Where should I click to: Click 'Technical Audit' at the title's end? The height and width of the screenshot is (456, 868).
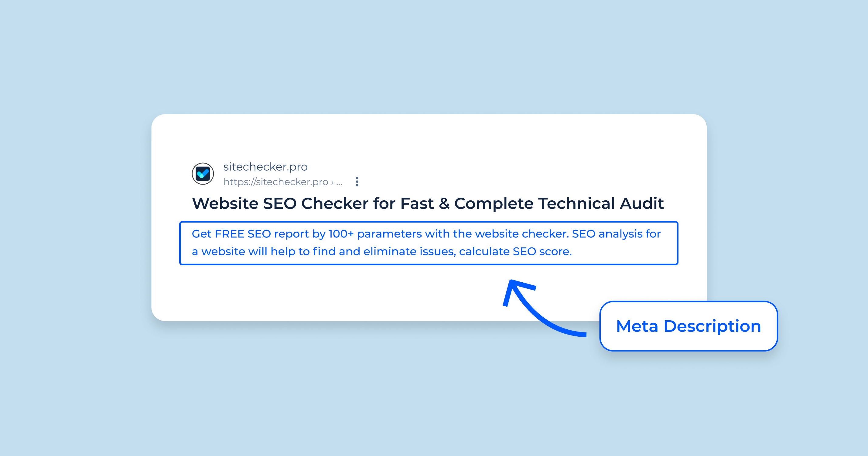pyautogui.click(x=600, y=203)
